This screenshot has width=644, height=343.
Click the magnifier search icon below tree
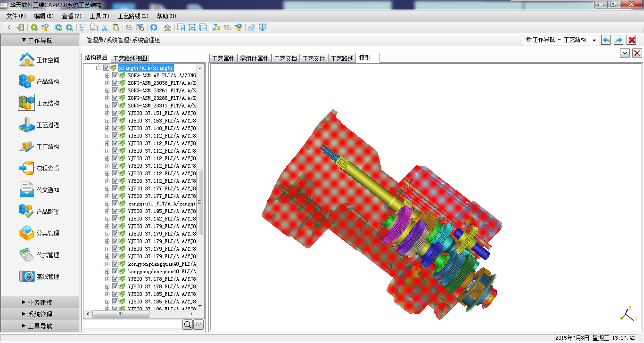188,325
